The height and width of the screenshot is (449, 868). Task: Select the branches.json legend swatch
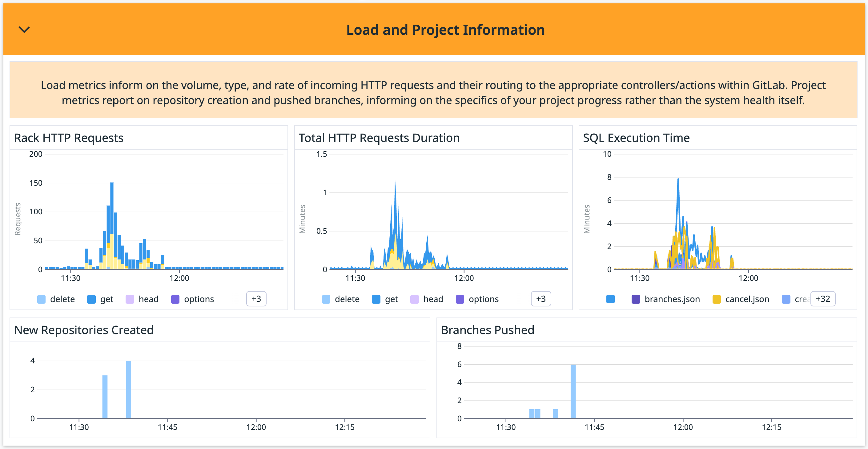(636, 299)
